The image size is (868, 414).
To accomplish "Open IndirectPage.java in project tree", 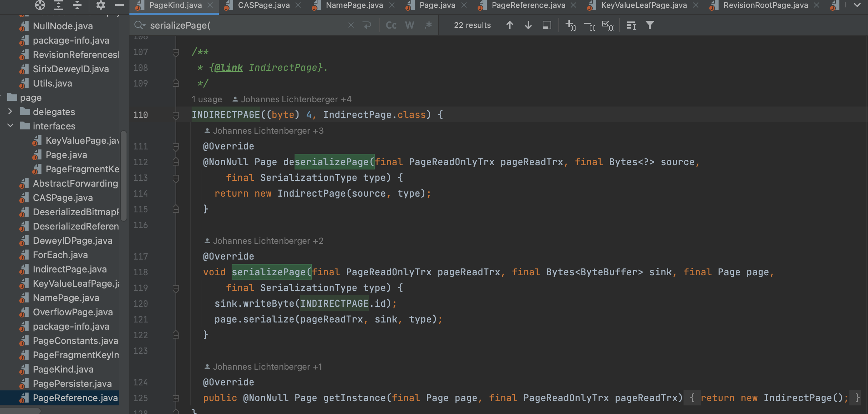I will (70, 269).
